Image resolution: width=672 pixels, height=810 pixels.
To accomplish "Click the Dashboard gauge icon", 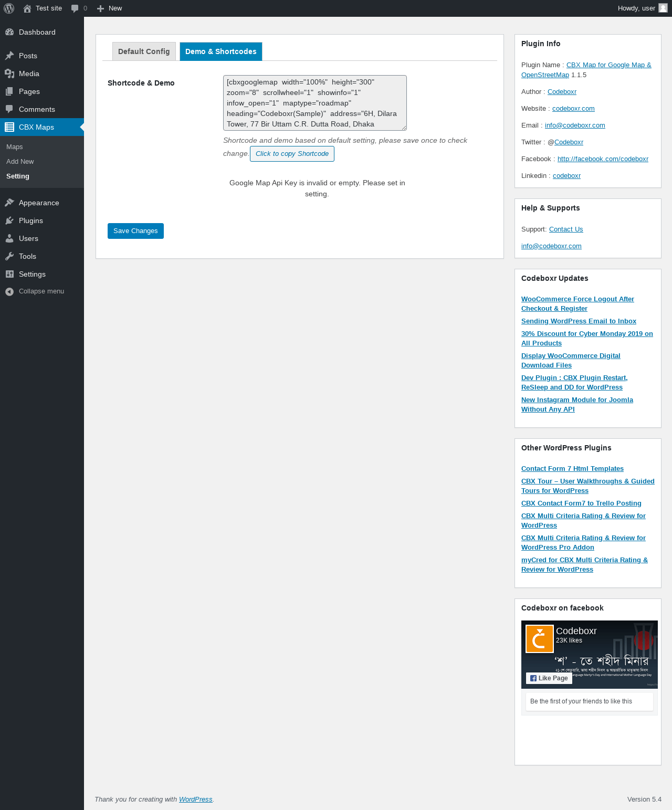I will click(x=9, y=32).
